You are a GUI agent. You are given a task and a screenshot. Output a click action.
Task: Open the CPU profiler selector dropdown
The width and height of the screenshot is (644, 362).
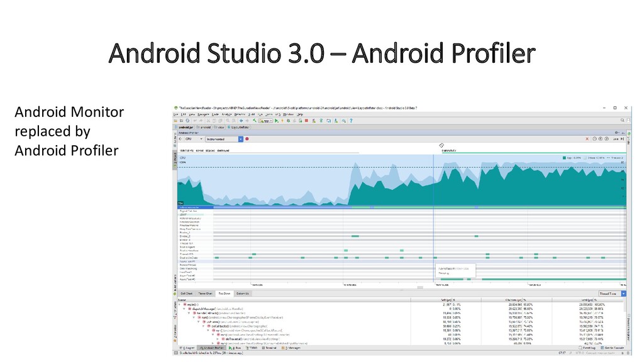tap(194, 139)
